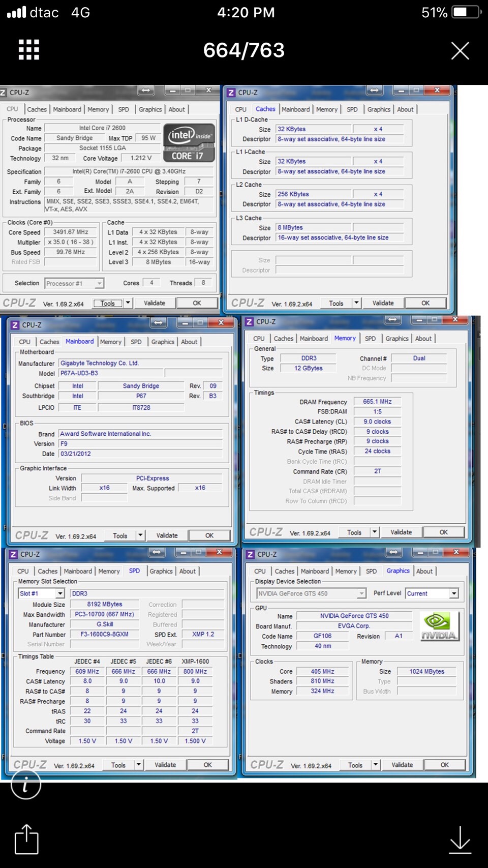Switch to Graphics tab in SPD window

coord(161,571)
